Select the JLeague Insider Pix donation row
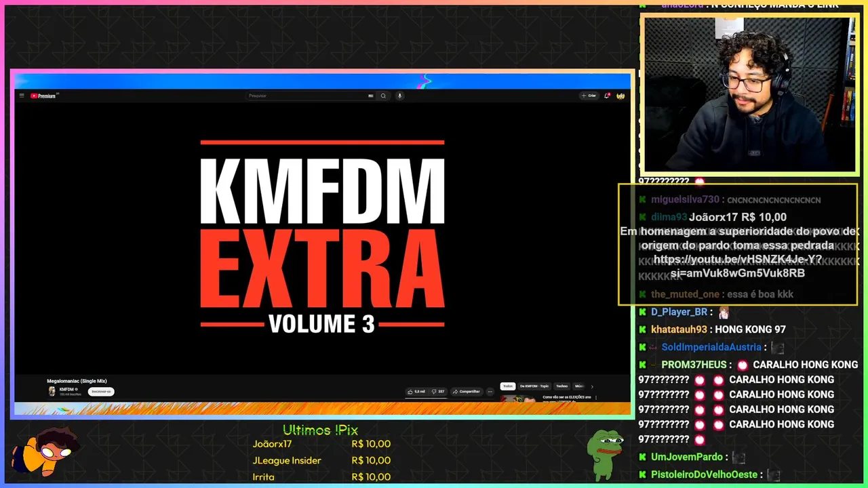 [x=321, y=460]
